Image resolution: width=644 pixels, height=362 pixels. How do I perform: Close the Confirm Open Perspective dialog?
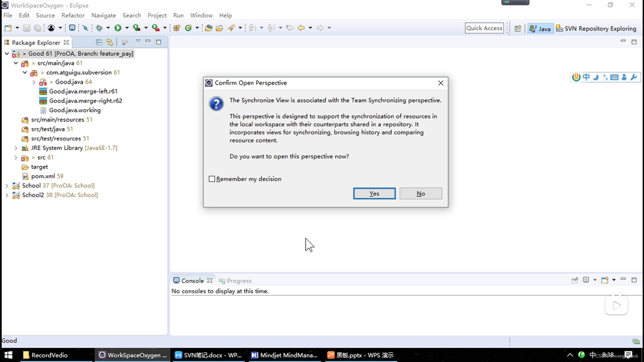pyautogui.click(x=441, y=83)
